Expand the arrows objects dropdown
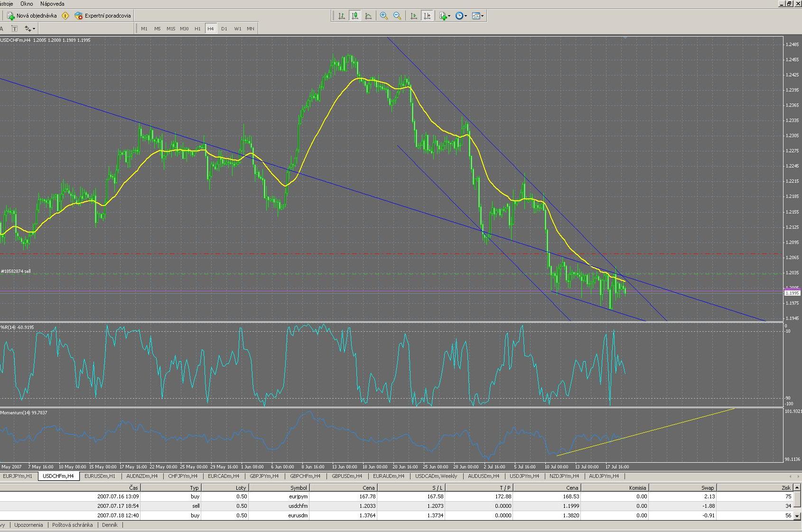 click(x=30, y=28)
